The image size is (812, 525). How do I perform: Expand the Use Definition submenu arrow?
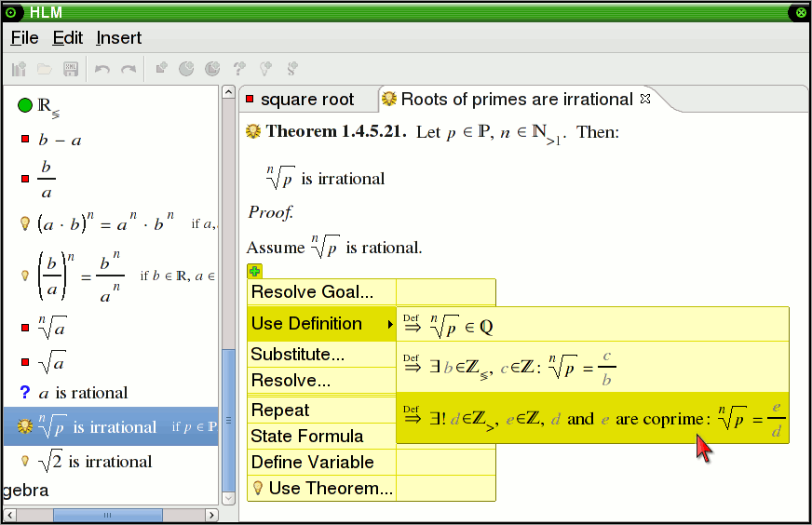[x=390, y=324]
